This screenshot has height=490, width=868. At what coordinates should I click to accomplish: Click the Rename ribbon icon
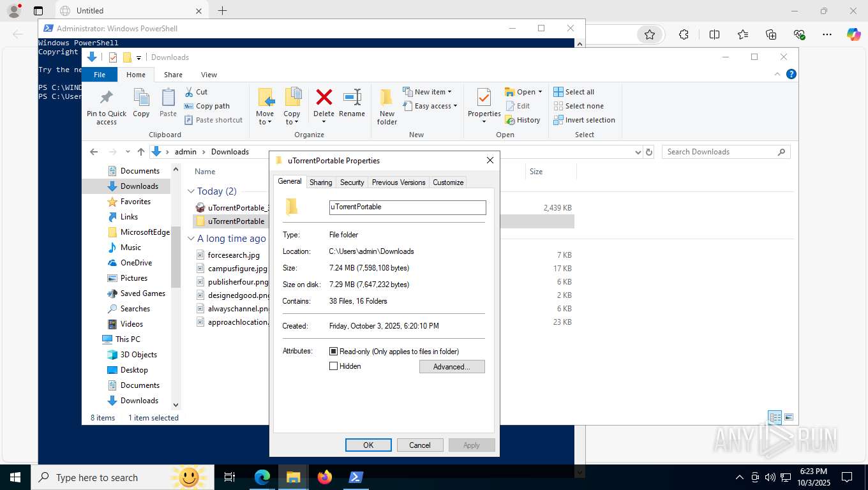tap(352, 97)
